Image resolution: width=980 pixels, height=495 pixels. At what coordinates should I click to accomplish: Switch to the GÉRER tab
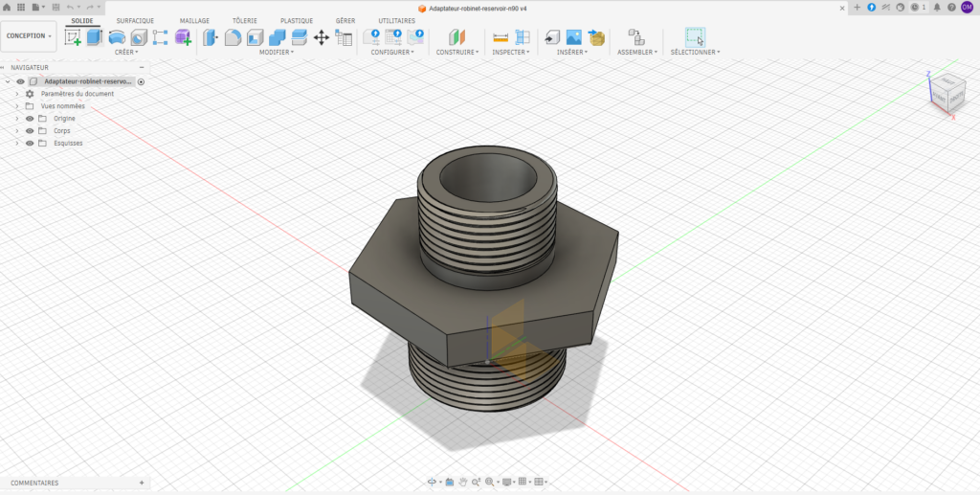(x=345, y=21)
